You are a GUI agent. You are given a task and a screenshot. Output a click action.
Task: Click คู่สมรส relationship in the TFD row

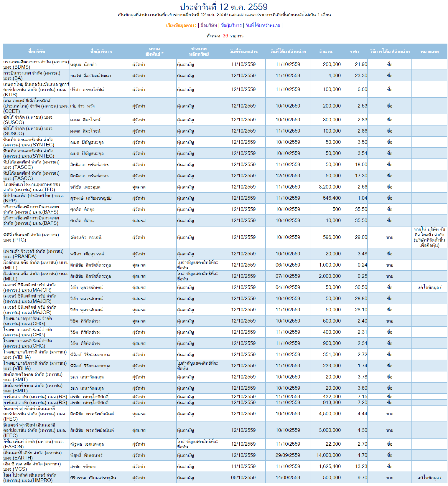coord(139,187)
